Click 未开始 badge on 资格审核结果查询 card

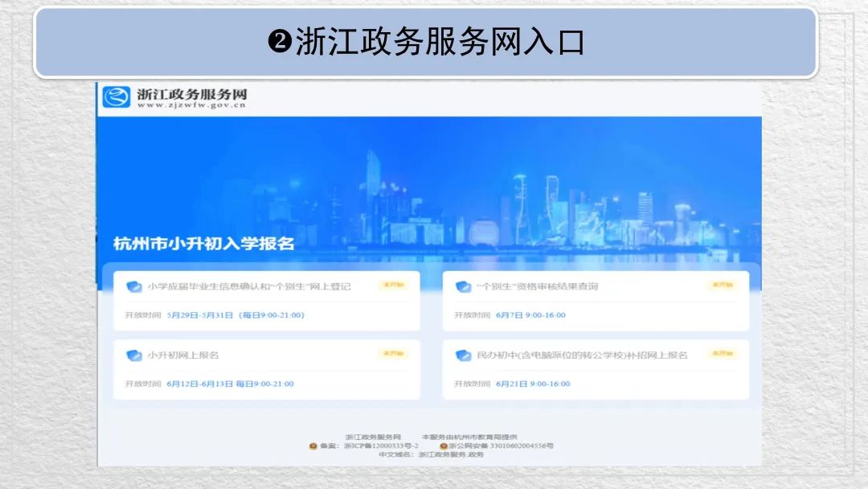tap(723, 285)
